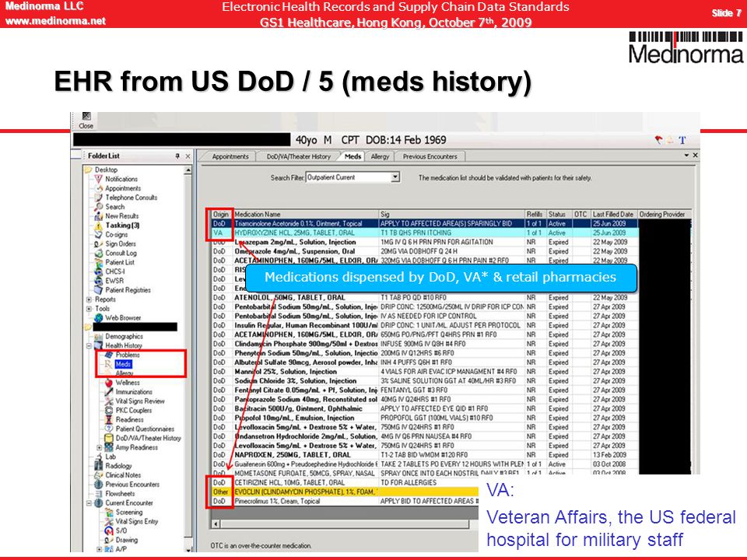Click the Close toolbar button

86,121
